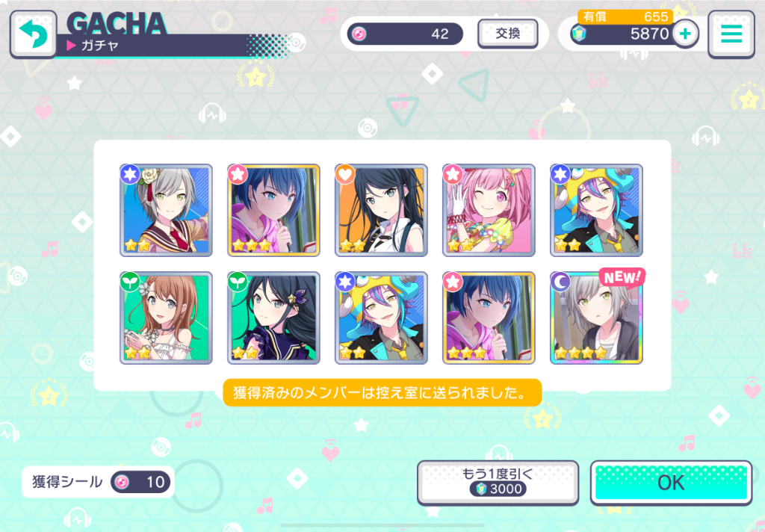The height and width of the screenshot is (532, 765).
Task: Add crystals with the plus icon
Action: pos(686,34)
